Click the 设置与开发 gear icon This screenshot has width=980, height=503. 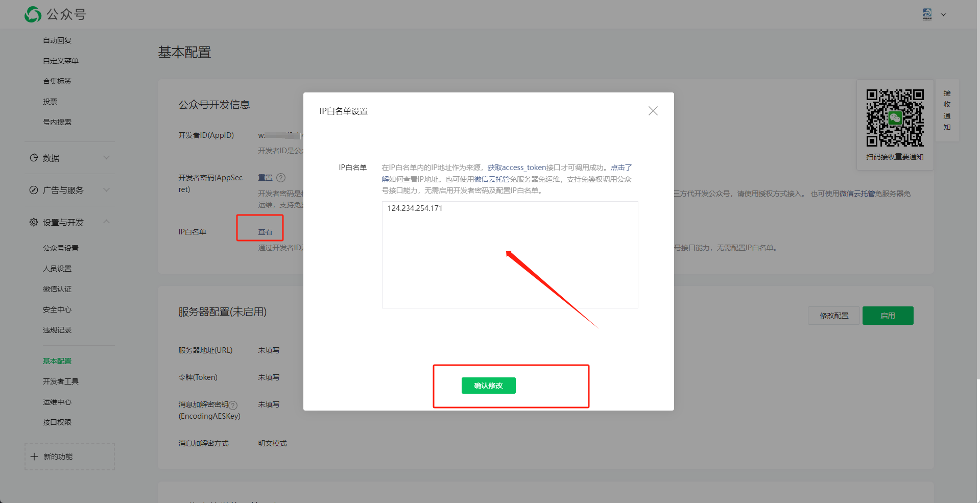pos(34,222)
